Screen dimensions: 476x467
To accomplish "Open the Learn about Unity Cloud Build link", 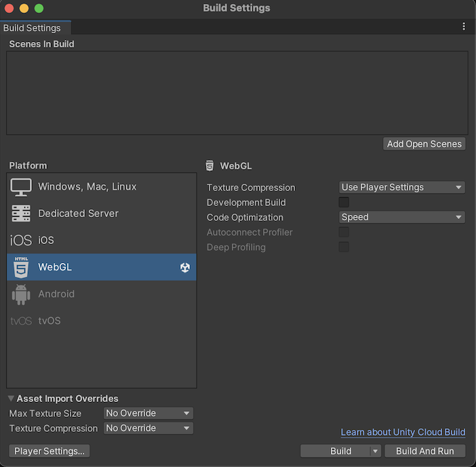I will point(403,432).
